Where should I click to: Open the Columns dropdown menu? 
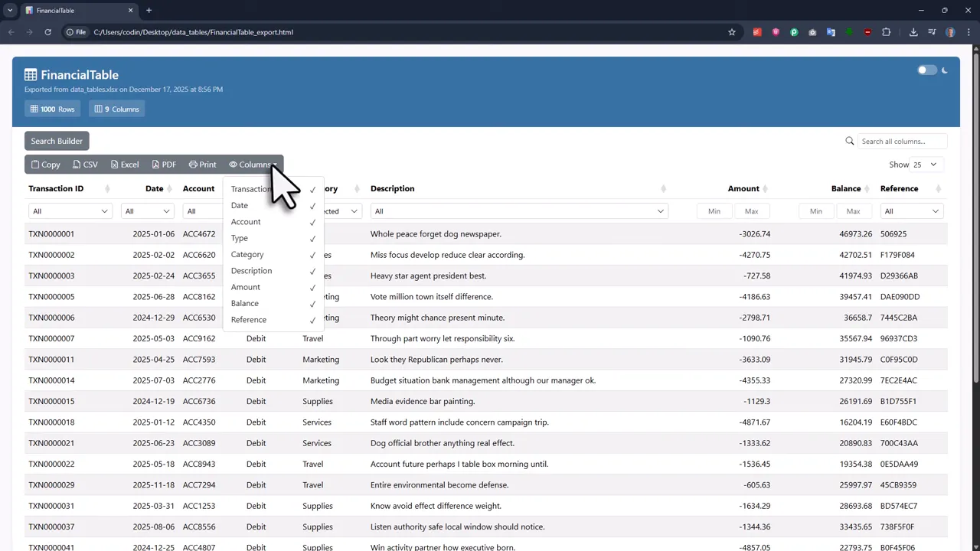click(x=253, y=165)
